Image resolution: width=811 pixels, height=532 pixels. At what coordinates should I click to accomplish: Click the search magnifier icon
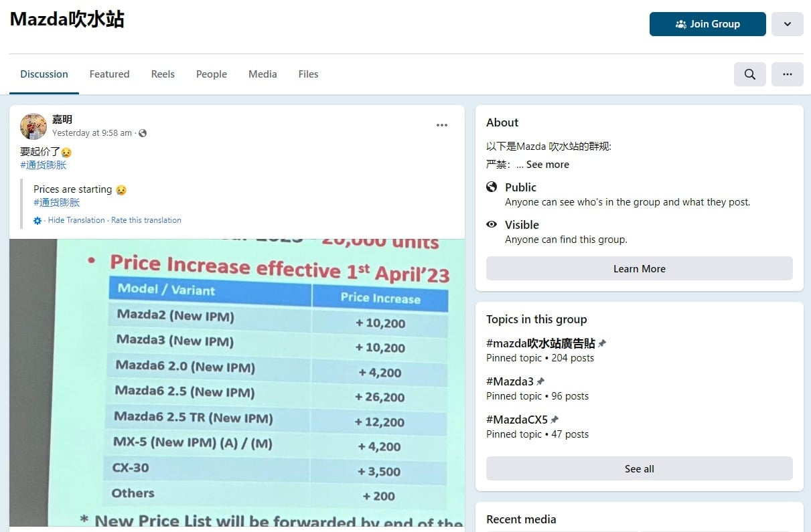pyautogui.click(x=750, y=74)
